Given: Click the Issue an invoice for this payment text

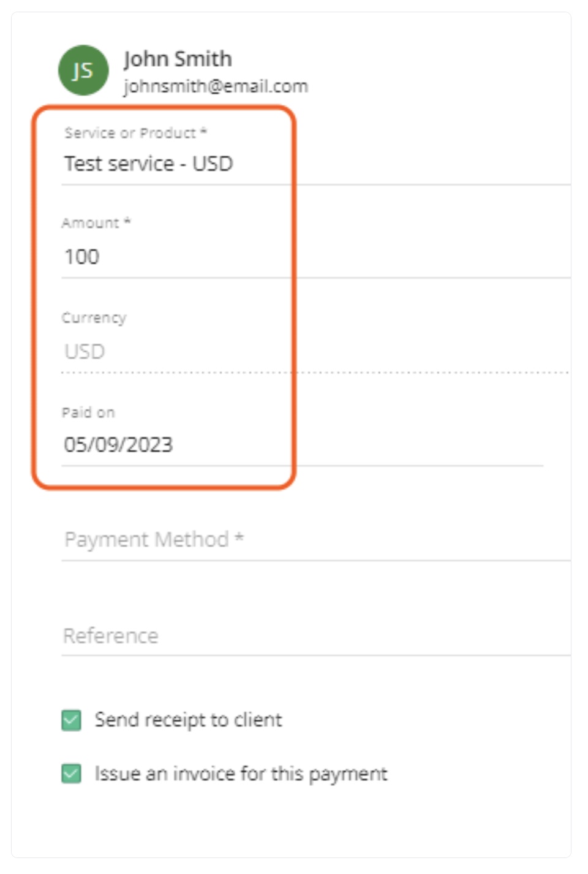Looking at the screenshot, I should click(x=241, y=773).
